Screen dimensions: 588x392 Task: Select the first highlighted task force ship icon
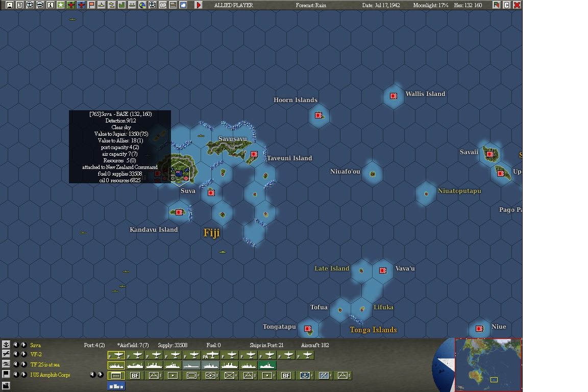pyautogui.click(x=116, y=365)
